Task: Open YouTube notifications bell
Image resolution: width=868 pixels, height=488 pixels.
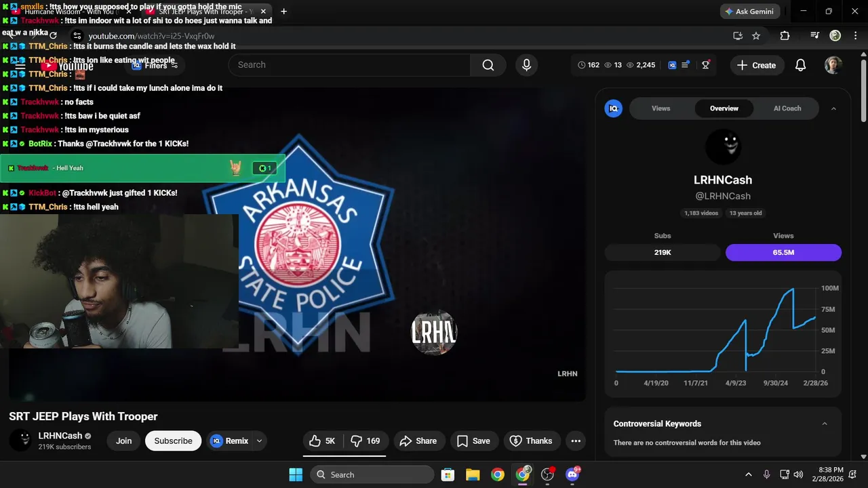Action: 801,65
